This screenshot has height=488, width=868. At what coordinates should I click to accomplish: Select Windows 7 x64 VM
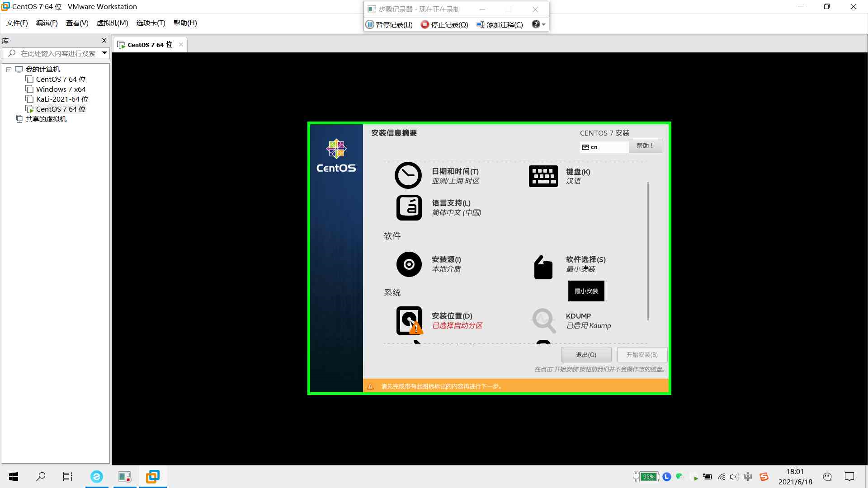[x=61, y=89]
